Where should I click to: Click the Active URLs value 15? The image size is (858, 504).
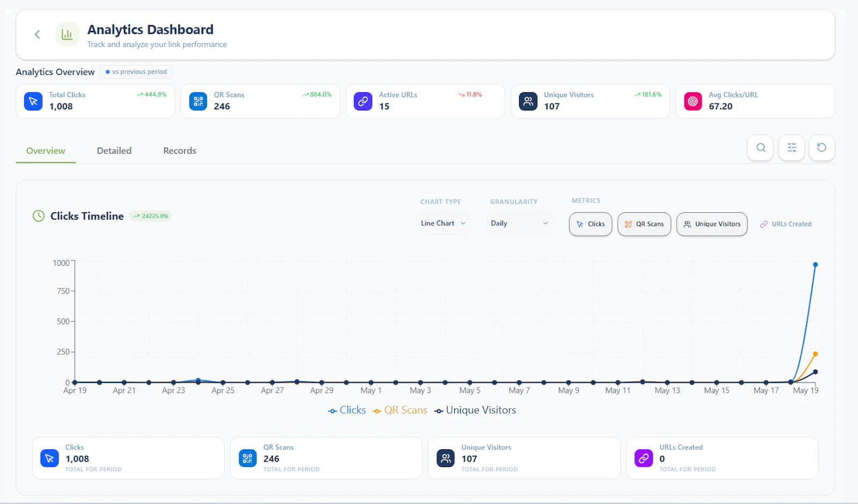pyautogui.click(x=384, y=106)
